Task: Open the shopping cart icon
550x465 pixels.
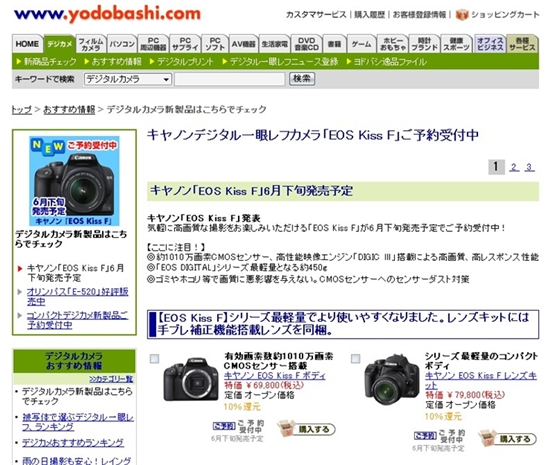Action: point(462,15)
